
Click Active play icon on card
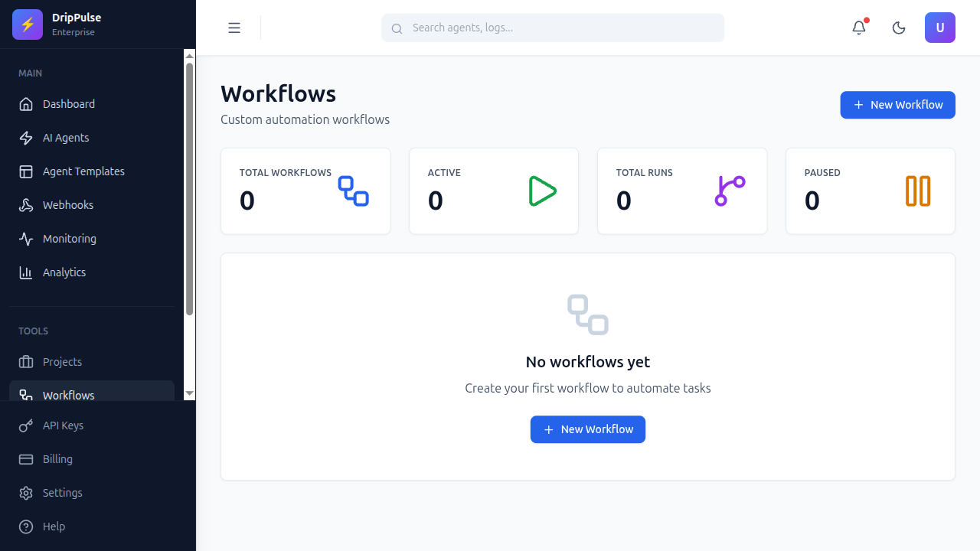(542, 191)
